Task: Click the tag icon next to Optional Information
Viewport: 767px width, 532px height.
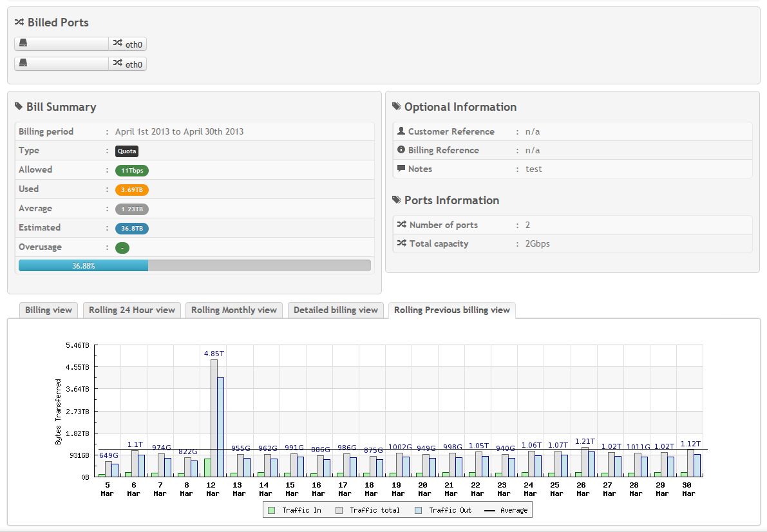Action: coord(396,107)
